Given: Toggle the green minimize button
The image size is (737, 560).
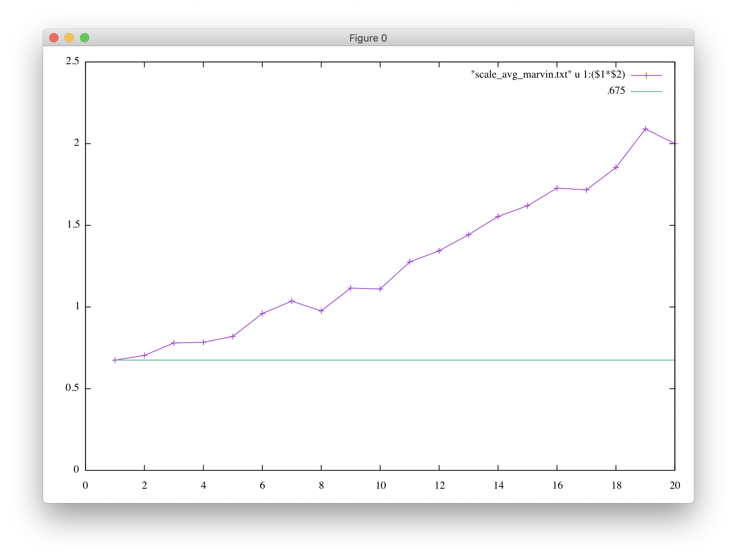Looking at the screenshot, I should click(85, 38).
